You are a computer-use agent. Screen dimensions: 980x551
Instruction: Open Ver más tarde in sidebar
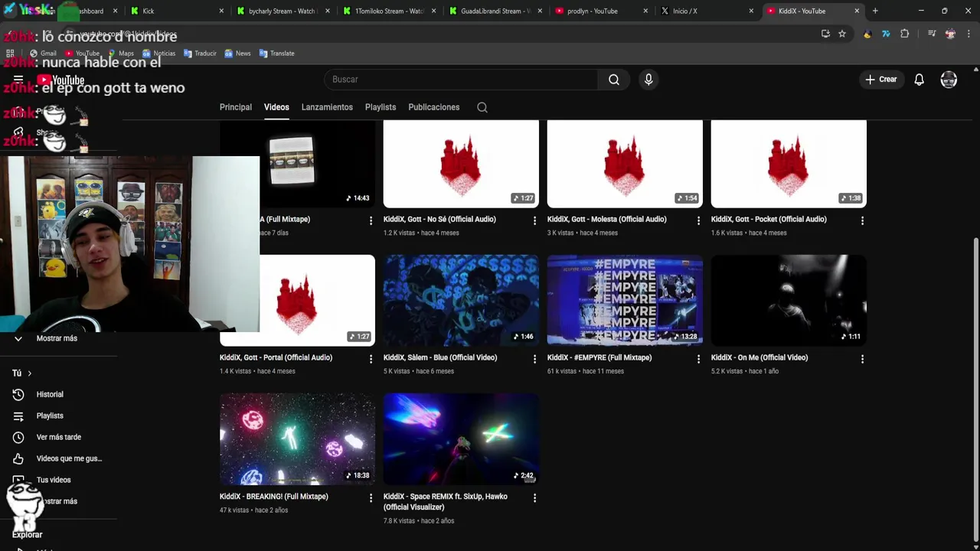[58, 437]
